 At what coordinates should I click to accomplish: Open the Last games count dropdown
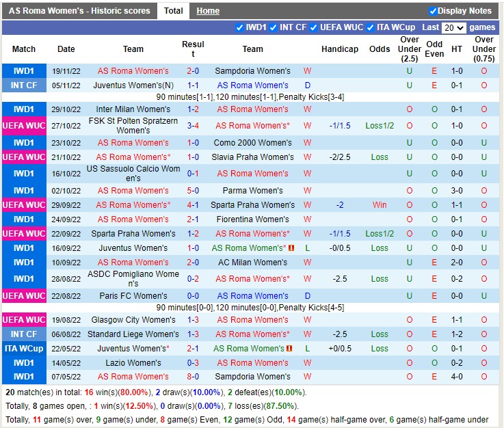tap(453, 28)
